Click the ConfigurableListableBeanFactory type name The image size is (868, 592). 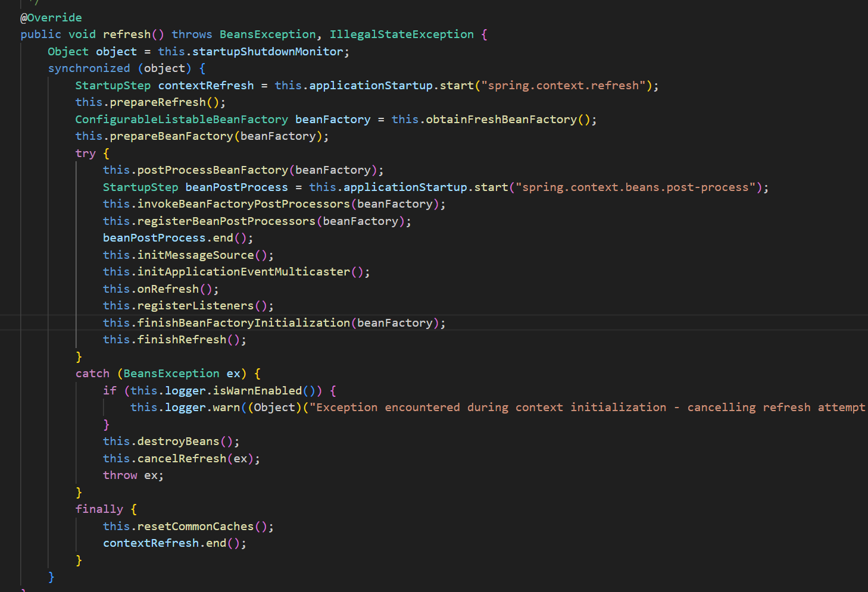[181, 120]
